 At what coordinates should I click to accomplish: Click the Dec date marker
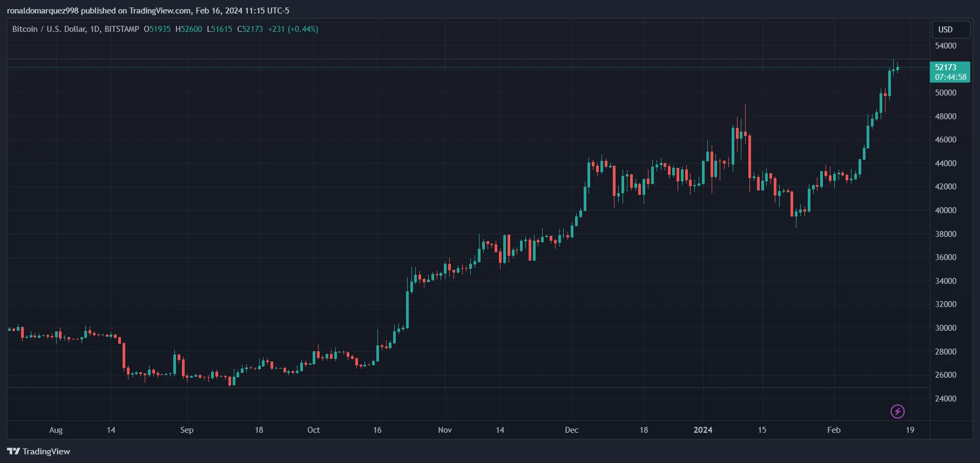coord(571,430)
